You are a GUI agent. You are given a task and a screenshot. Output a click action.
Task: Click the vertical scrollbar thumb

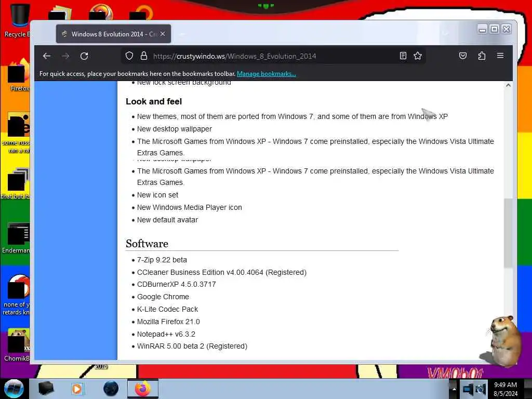[508, 233]
